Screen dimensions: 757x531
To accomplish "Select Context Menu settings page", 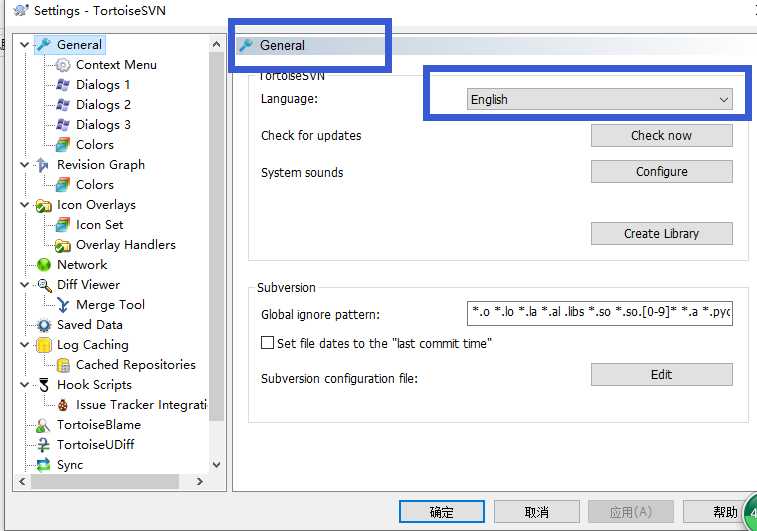I will 116,65.
